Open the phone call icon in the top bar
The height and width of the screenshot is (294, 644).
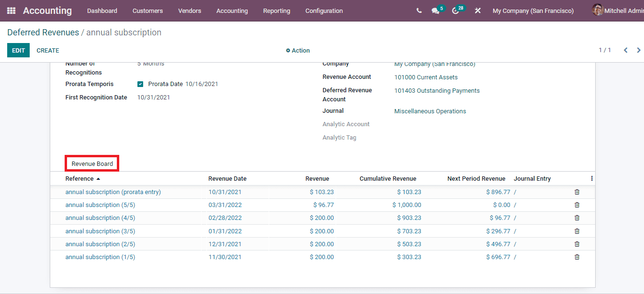pyautogui.click(x=419, y=11)
